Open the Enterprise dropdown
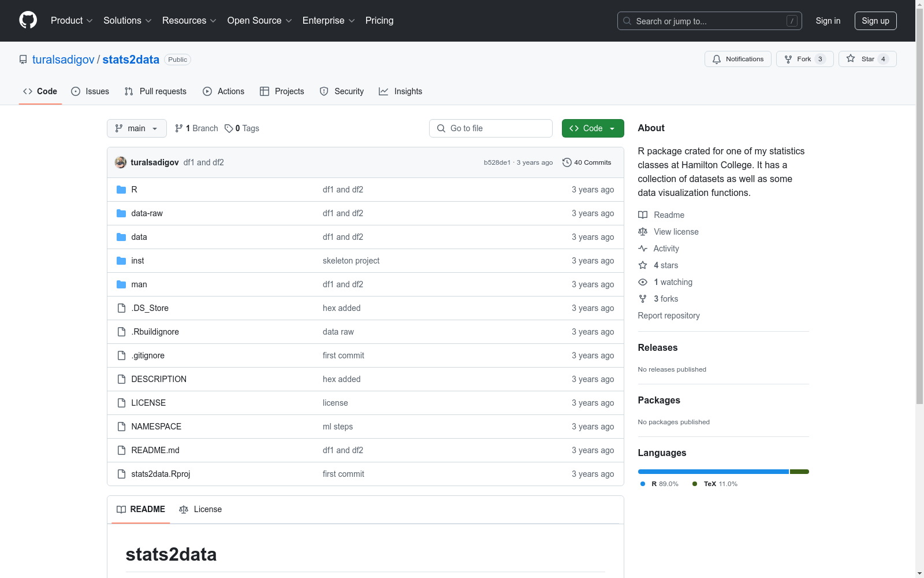924x578 pixels. (329, 20)
